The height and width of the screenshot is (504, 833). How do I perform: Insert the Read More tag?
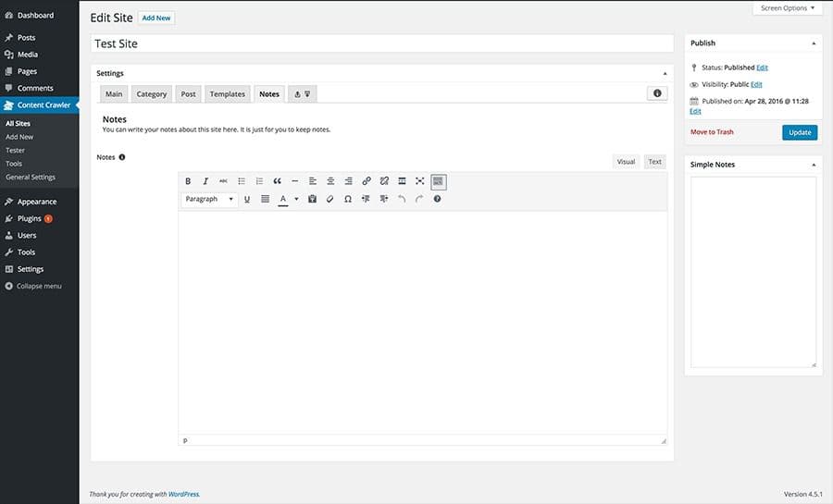click(x=403, y=181)
